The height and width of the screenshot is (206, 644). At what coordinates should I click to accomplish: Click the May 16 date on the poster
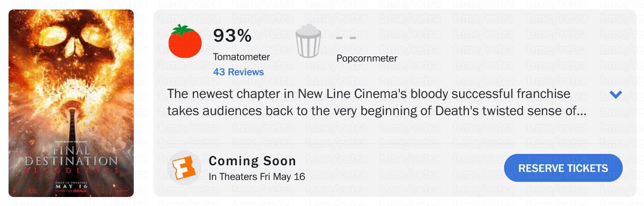(71, 184)
